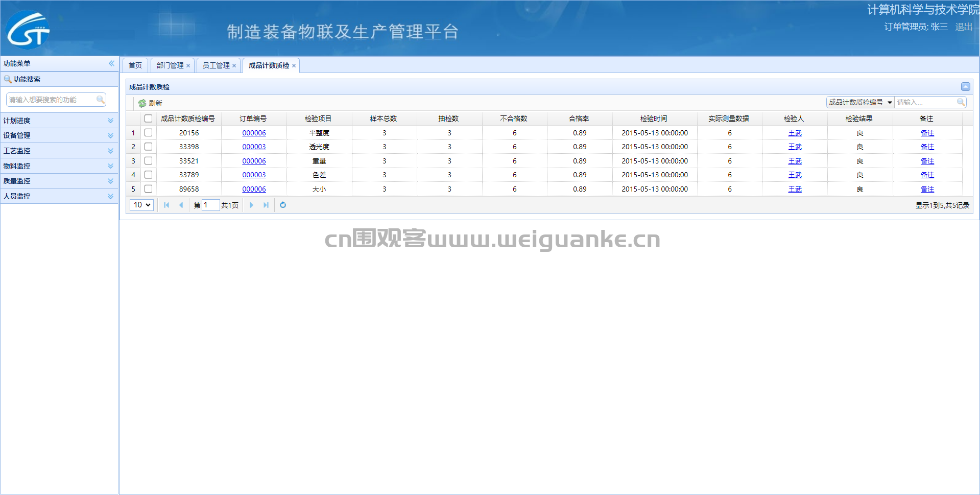The image size is (980, 495).
Task: Click the CST logo in the header
Action: pos(28,30)
